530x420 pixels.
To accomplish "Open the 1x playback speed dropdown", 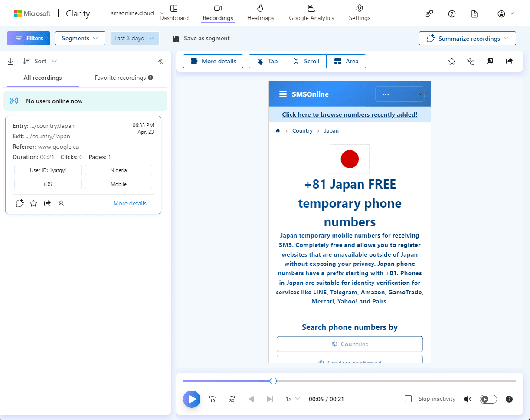I will click(293, 399).
